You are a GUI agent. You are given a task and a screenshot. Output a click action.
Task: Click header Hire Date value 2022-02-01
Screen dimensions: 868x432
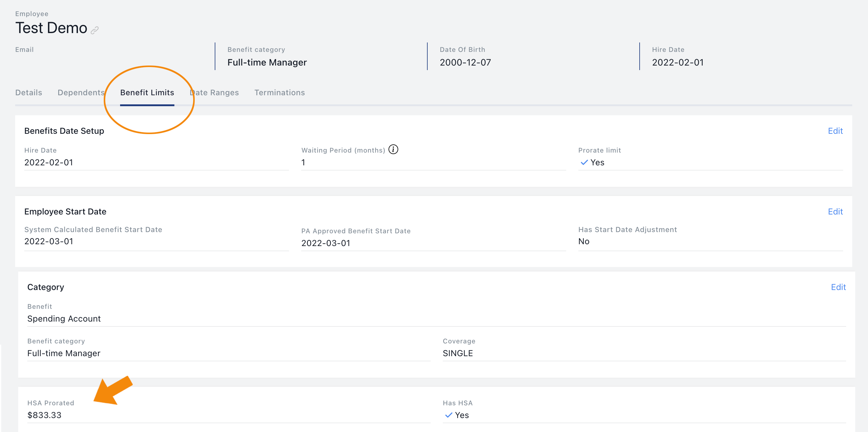pyautogui.click(x=678, y=62)
